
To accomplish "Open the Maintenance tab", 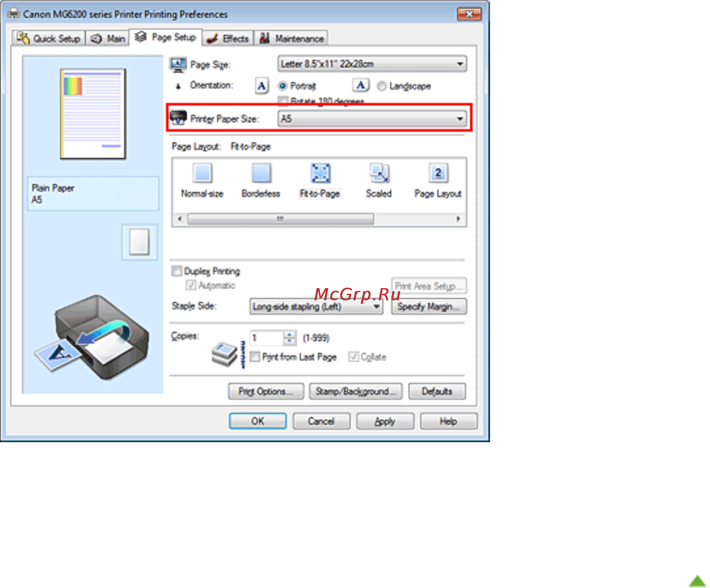I will [291, 38].
